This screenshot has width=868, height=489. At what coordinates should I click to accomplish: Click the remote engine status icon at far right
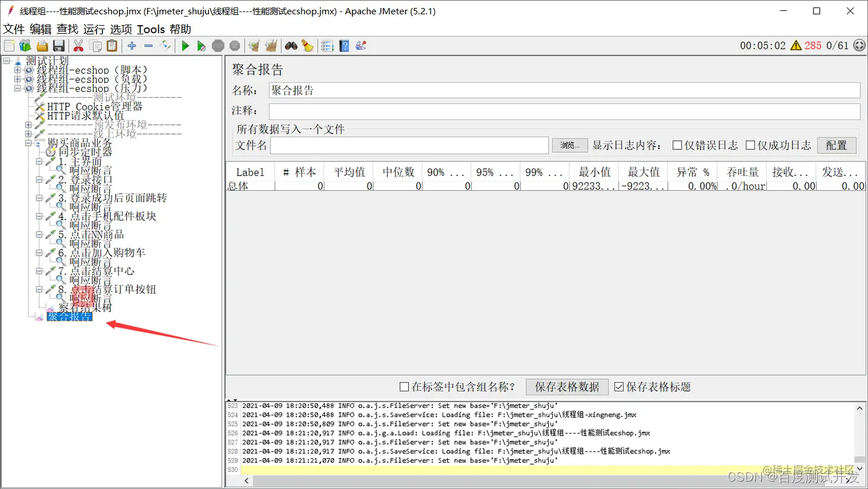click(859, 45)
